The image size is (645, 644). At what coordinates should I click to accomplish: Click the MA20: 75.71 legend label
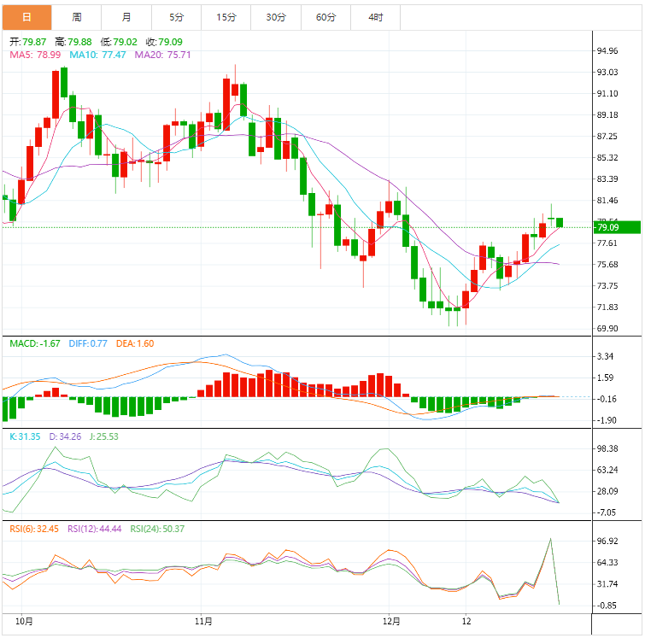[x=162, y=55]
